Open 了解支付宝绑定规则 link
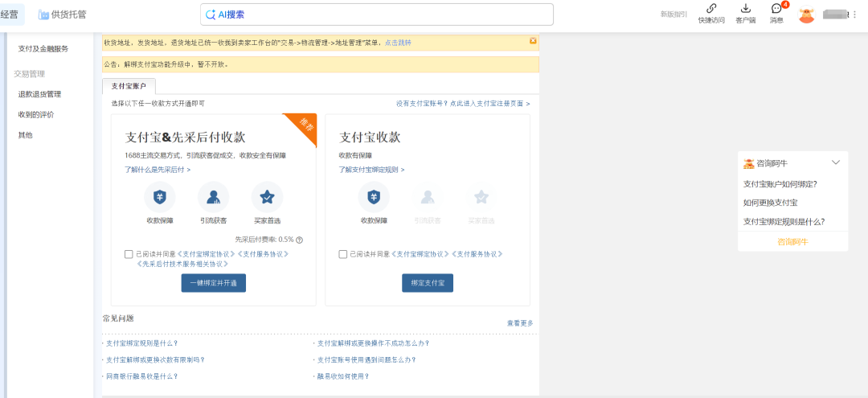 371,170
